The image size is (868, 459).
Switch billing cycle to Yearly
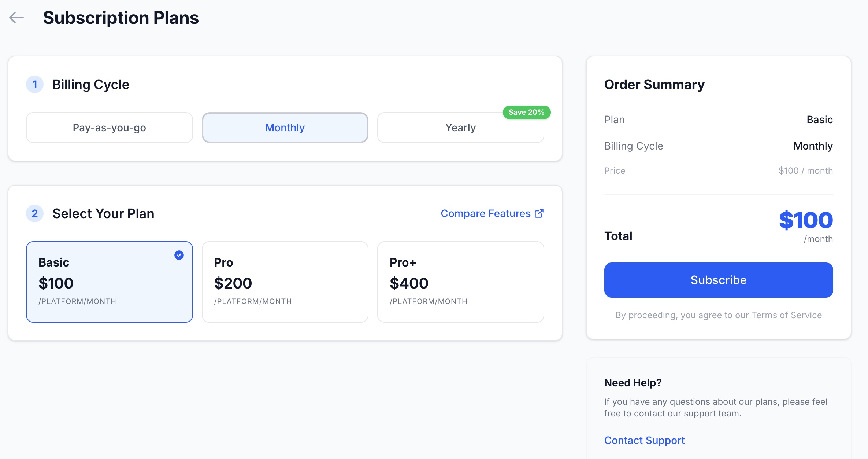tap(460, 127)
